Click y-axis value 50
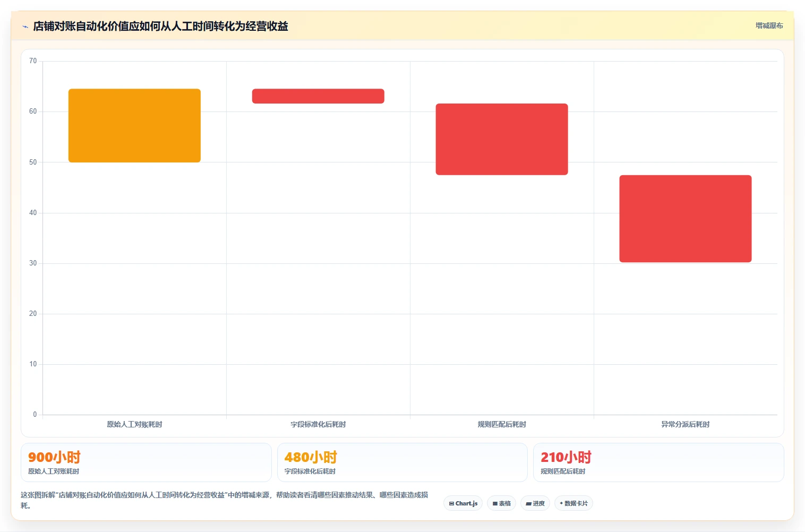This screenshot has width=805, height=532. pyautogui.click(x=33, y=162)
